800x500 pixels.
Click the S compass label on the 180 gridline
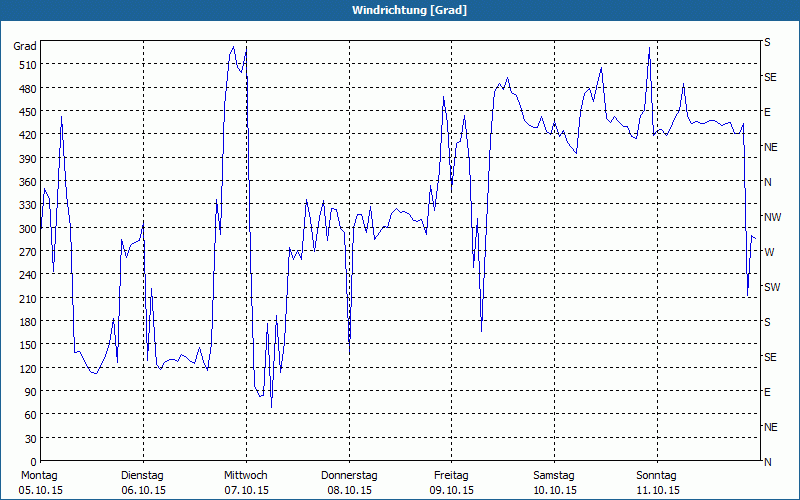[767, 322]
